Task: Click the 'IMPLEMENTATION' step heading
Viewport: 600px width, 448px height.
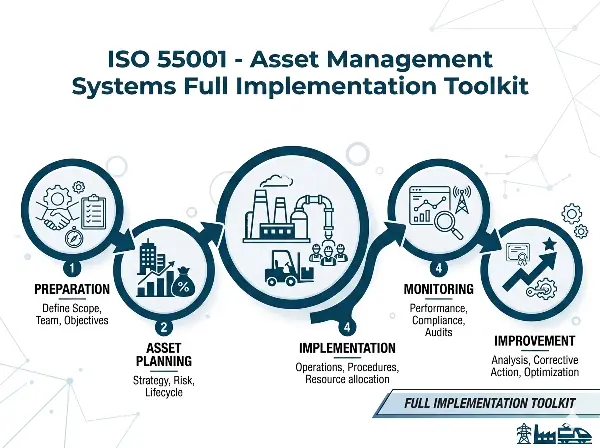Action: pyautogui.click(x=347, y=348)
